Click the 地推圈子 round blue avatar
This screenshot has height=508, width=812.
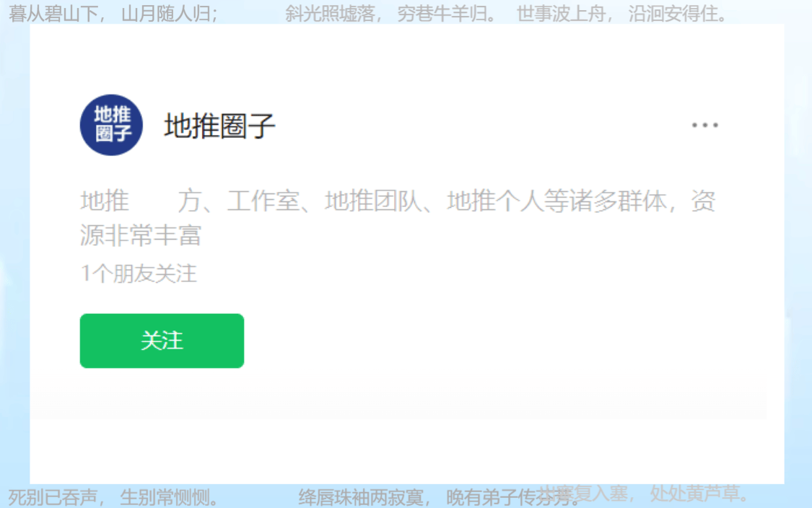[111, 125]
